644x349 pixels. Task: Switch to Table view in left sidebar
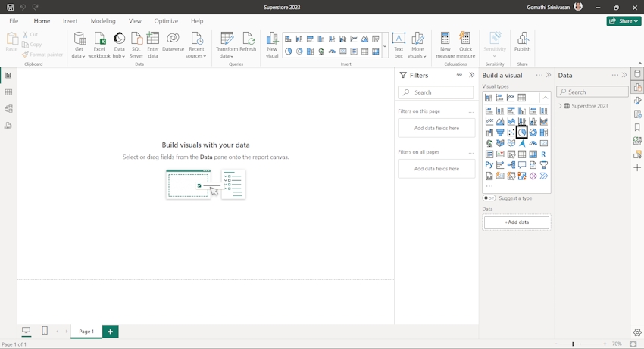click(x=8, y=92)
